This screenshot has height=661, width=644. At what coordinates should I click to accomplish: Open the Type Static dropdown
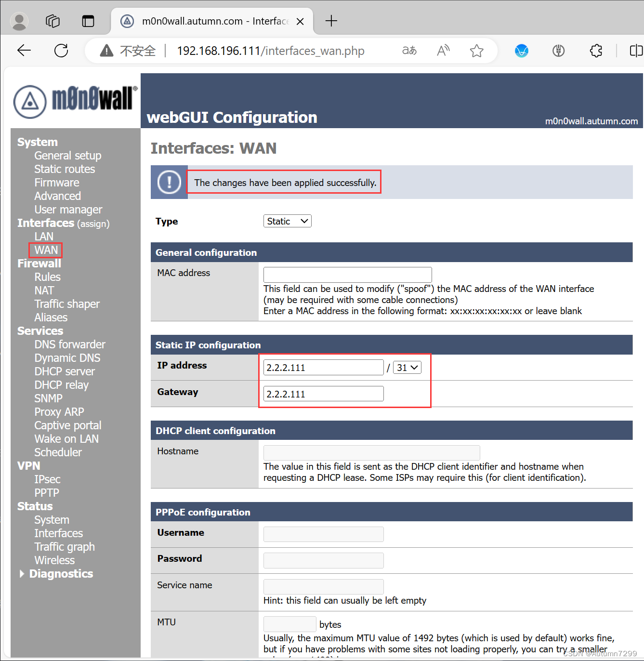tap(288, 221)
